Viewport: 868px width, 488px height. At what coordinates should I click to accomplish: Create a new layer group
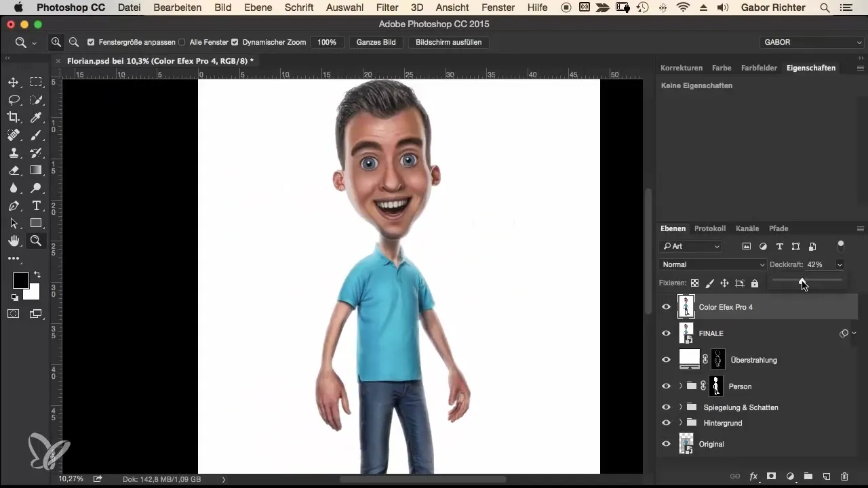pyautogui.click(x=808, y=476)
